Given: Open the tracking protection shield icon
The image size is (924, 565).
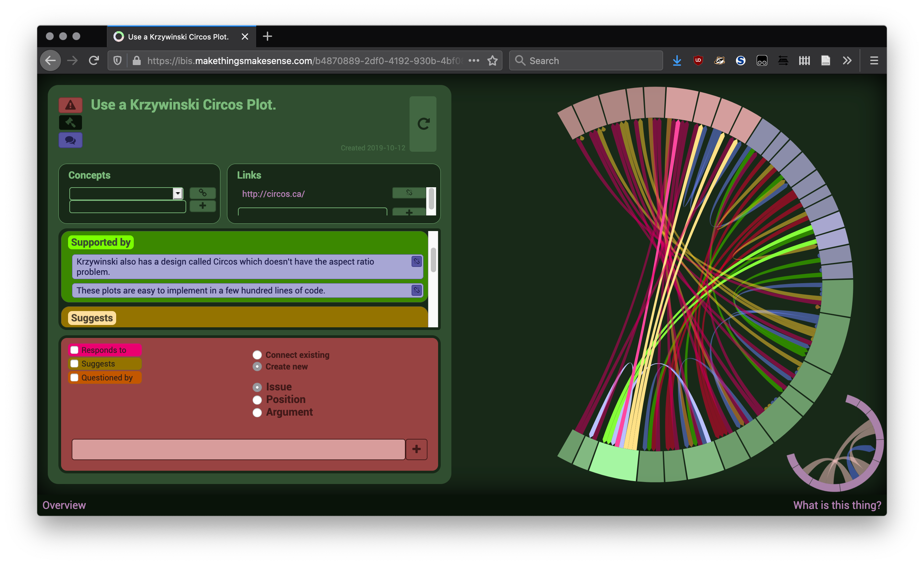Looking at the screenshot, I should [117, 60].
